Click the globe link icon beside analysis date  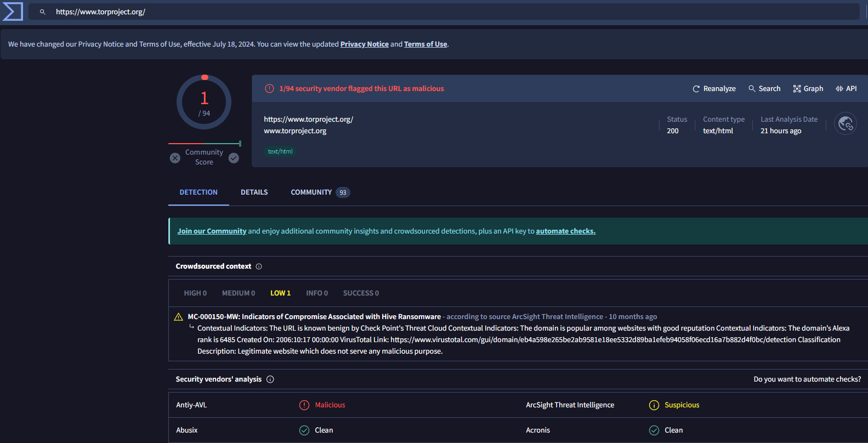(x=846, y=123)
